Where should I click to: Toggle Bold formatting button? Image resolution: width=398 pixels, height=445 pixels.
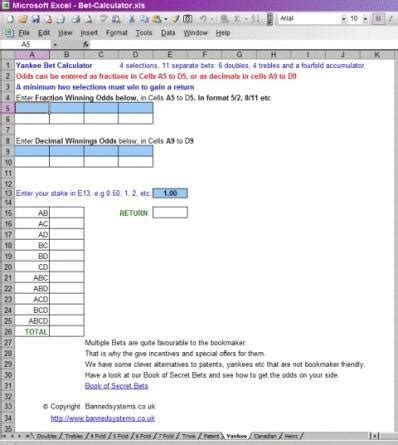(378, 19)
